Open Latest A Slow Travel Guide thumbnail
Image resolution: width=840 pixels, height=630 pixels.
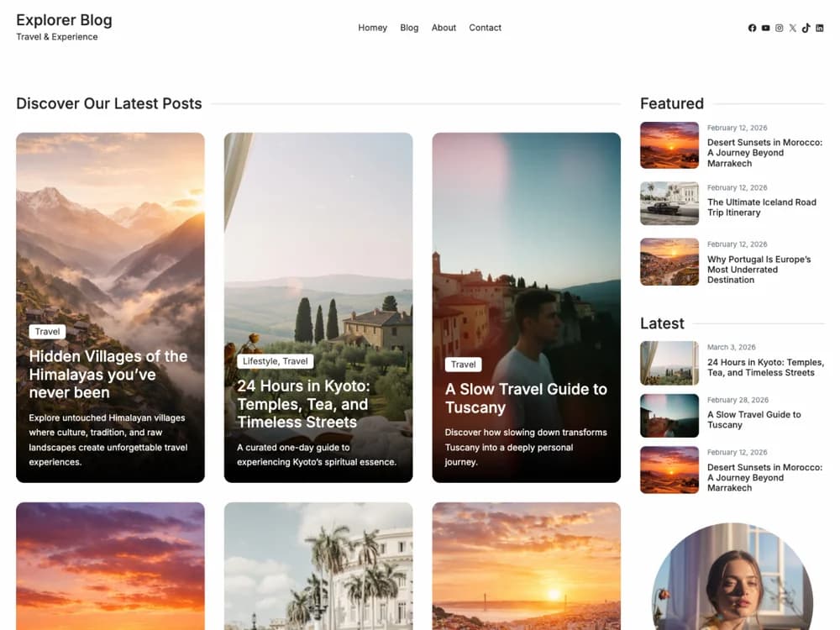pos(669,416)
